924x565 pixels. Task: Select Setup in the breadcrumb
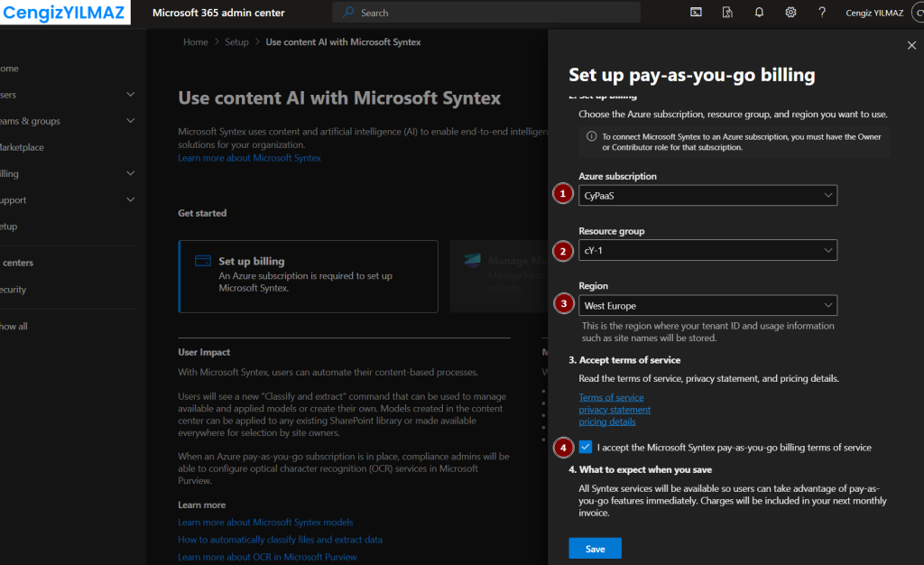click(236, 42)
